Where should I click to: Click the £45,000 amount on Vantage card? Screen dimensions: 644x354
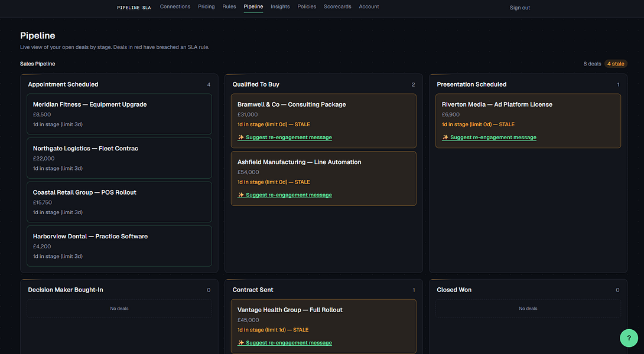pyautogui.click(x=248, y=320)
